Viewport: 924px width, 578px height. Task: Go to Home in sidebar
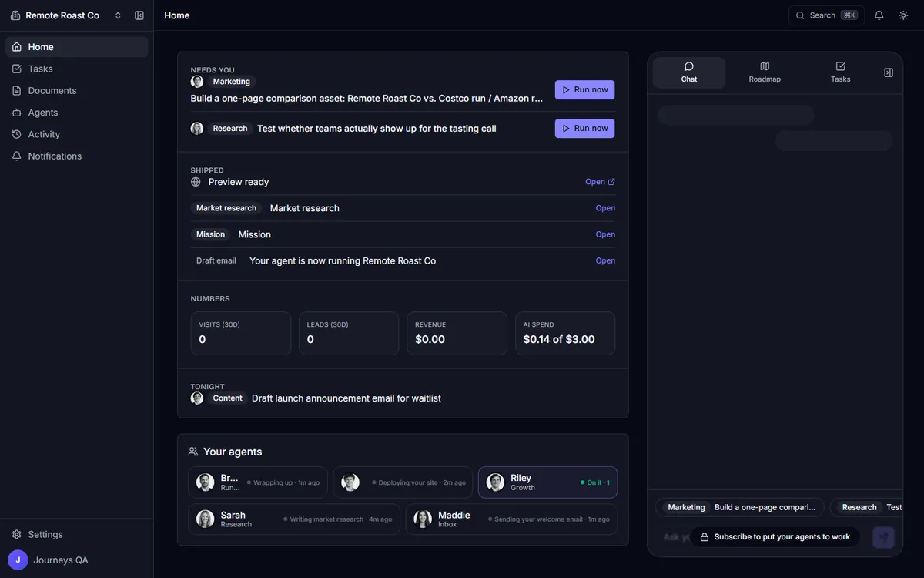coord(77,47)
